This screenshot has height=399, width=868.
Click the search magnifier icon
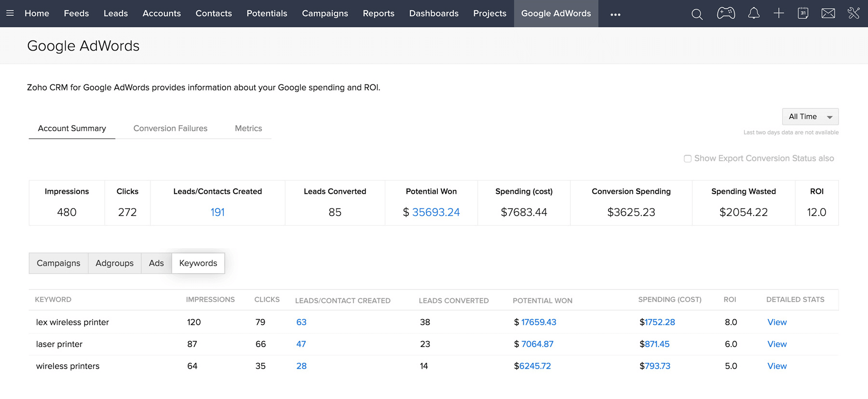pos(697,14)
